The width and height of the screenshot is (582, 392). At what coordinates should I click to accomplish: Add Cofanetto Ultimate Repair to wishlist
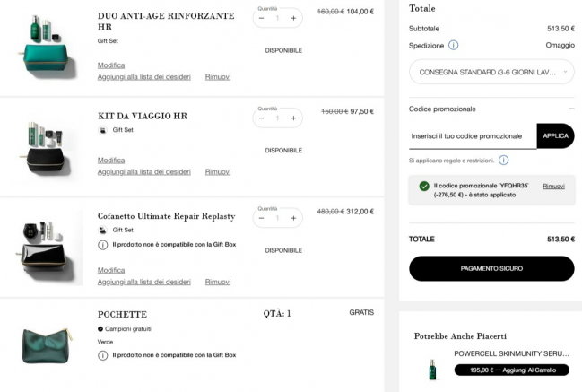[144, 283]
